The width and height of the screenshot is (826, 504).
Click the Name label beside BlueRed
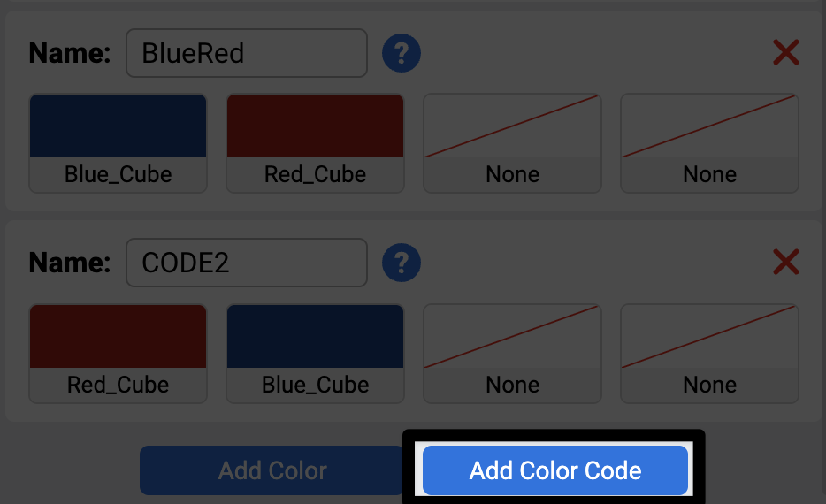click(x=70, y=54)
